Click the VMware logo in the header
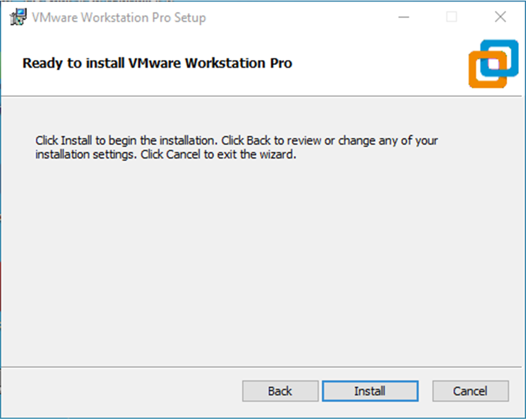 pyautogui.click(x=493, y=64)
